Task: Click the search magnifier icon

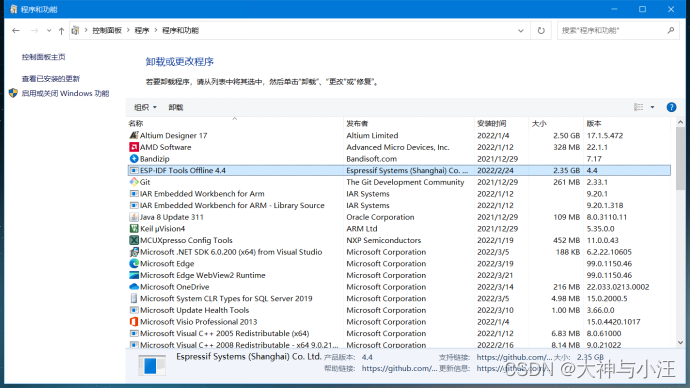Action: (x=671, y=30)
